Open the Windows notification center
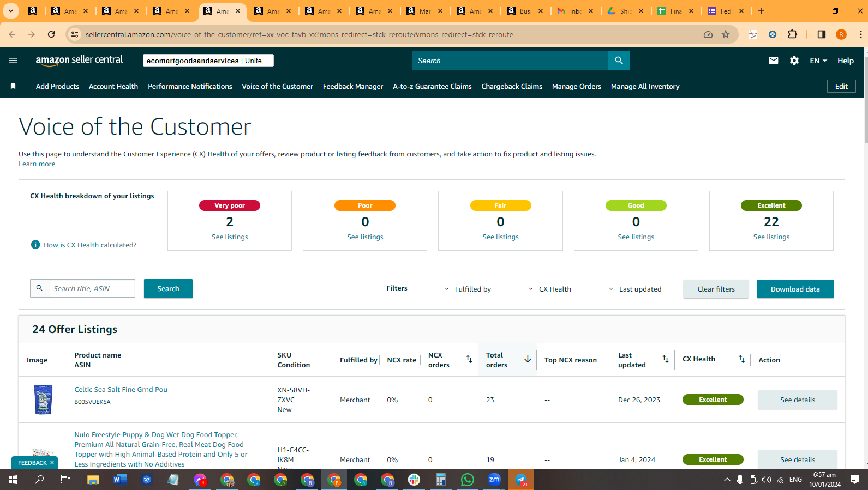The width and height of the screenshot is (868, 490). pos(855,480)
